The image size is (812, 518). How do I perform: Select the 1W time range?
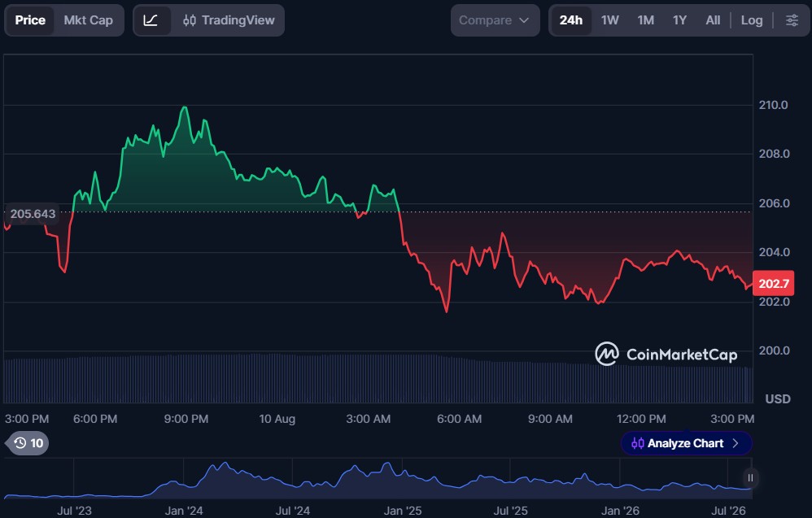(609, 20)
